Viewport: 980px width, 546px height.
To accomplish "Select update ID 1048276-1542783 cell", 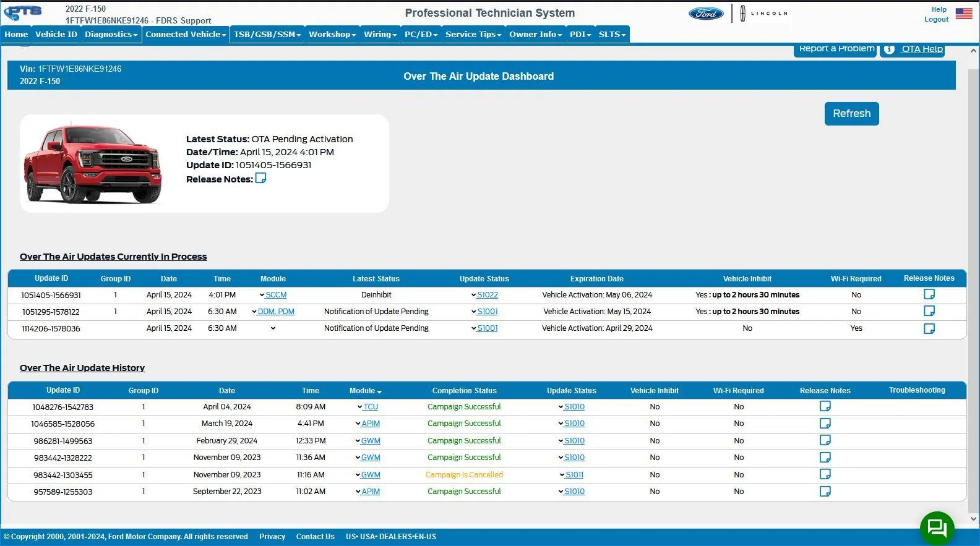I will tap(63, 407).
